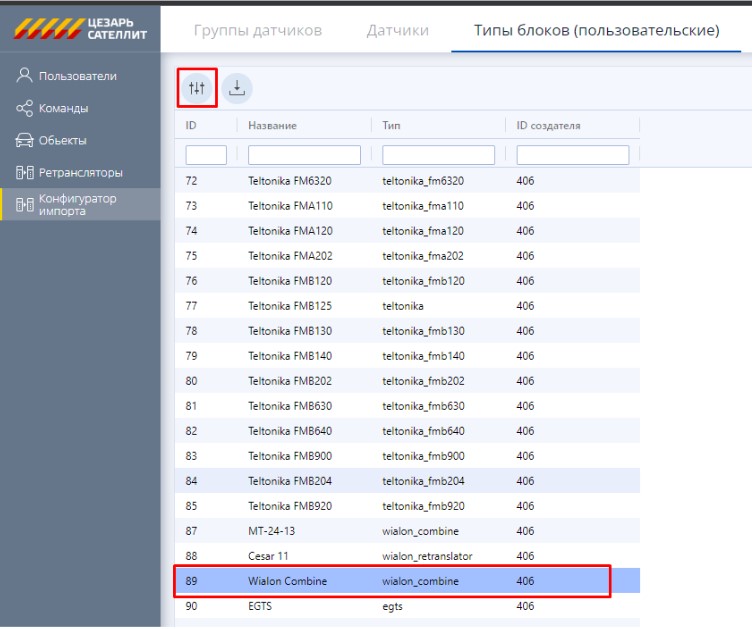
Task: Click ID cell 89
Action: click(191, 581)
